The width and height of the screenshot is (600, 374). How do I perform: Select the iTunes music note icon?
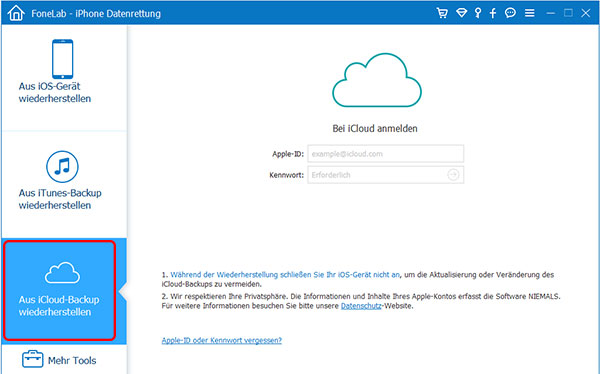point(62,167)
